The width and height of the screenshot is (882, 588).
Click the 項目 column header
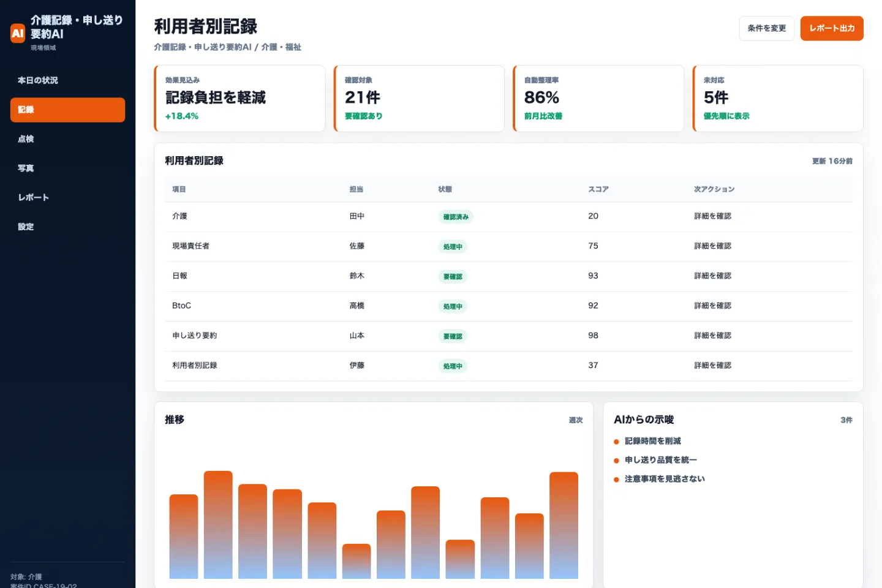[x=179, y=189]
